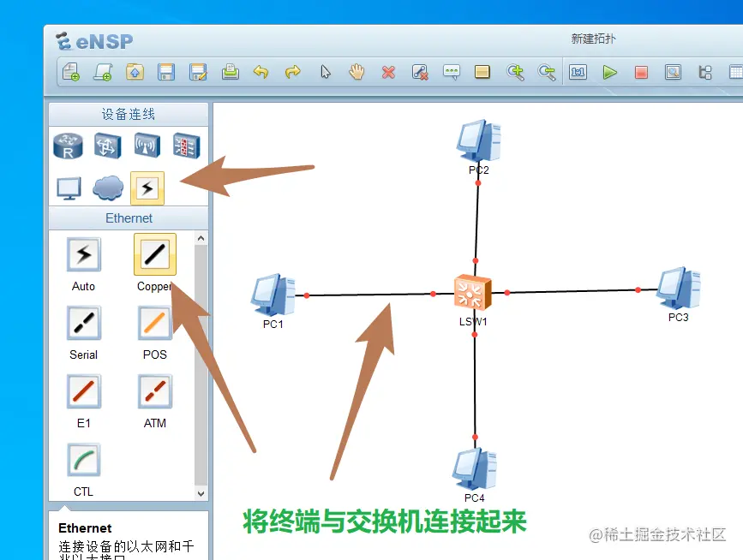
Task: Select the Switch device category
Action: [x=108, y=146]
